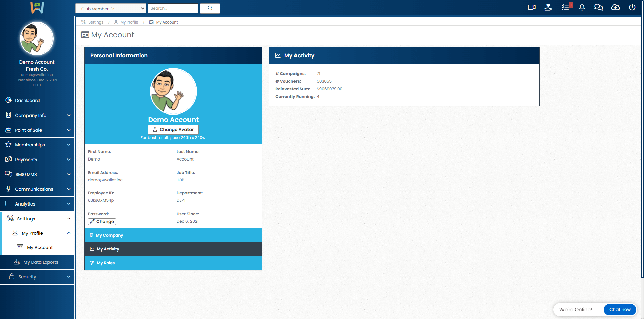Viewport: 644px width, 319px height.
Task: Switch to the My Roles tab
Action: 106,263
